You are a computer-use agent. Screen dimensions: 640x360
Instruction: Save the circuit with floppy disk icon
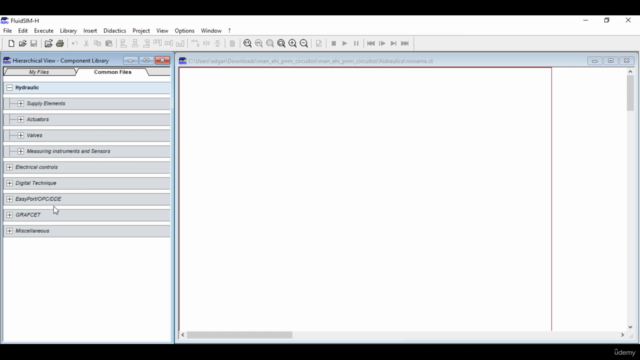point(33,43)
